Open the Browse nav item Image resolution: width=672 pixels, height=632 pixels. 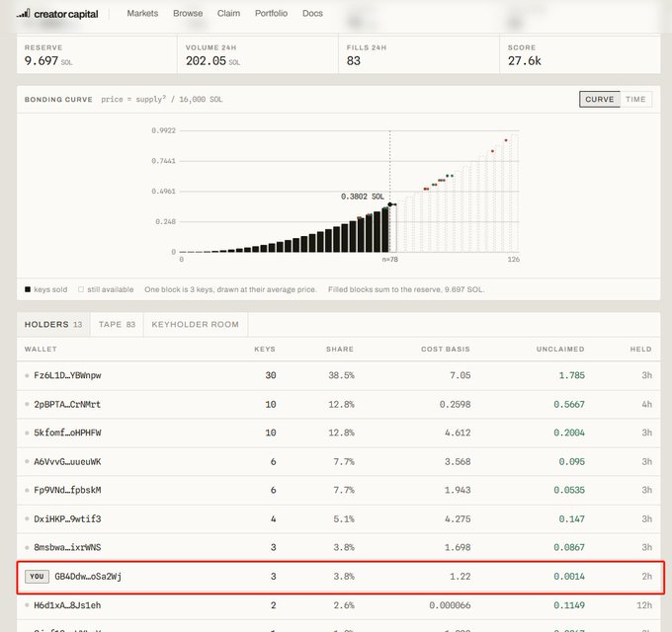[188, 13]
